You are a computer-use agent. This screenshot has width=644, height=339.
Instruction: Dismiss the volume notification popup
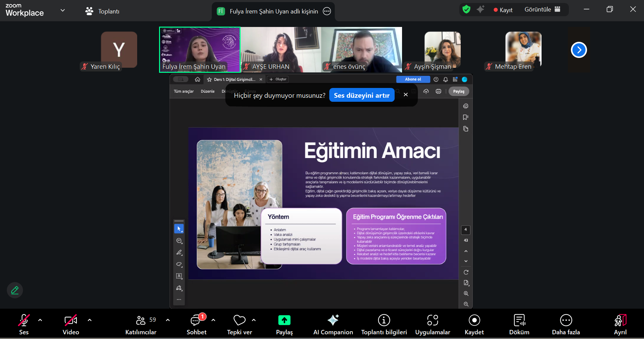pos(406,95)
